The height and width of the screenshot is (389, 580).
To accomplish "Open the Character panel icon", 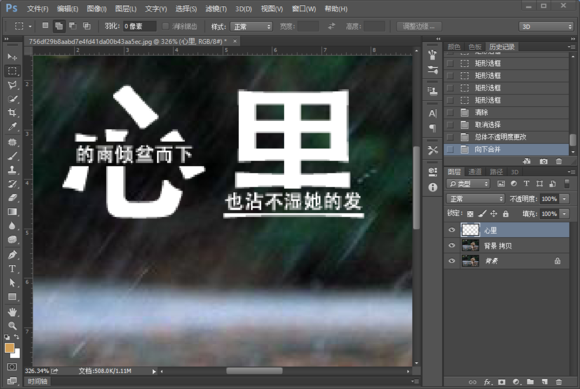I will coord(432,114).
